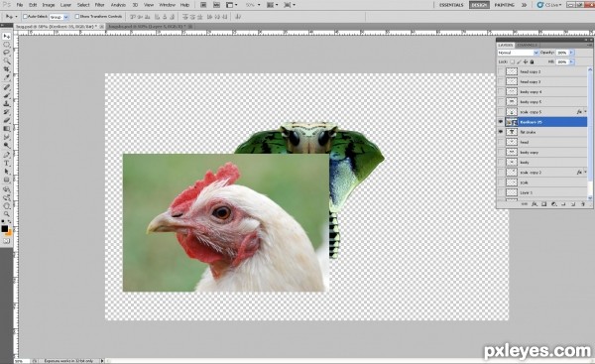This screenshot has height=364, width=595.
Task: Open the Layer menu
Action: pyautogui.click(x=65, y=5)
